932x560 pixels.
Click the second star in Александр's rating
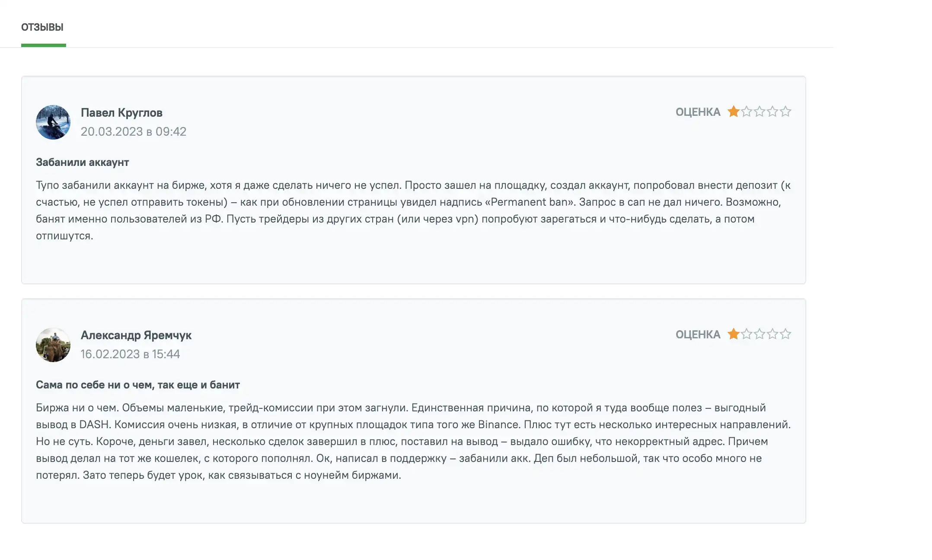(747, 334)
